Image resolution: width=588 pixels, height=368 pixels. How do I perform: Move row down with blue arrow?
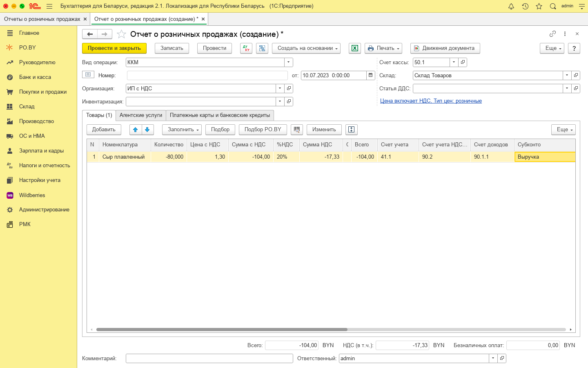point(147,130)
